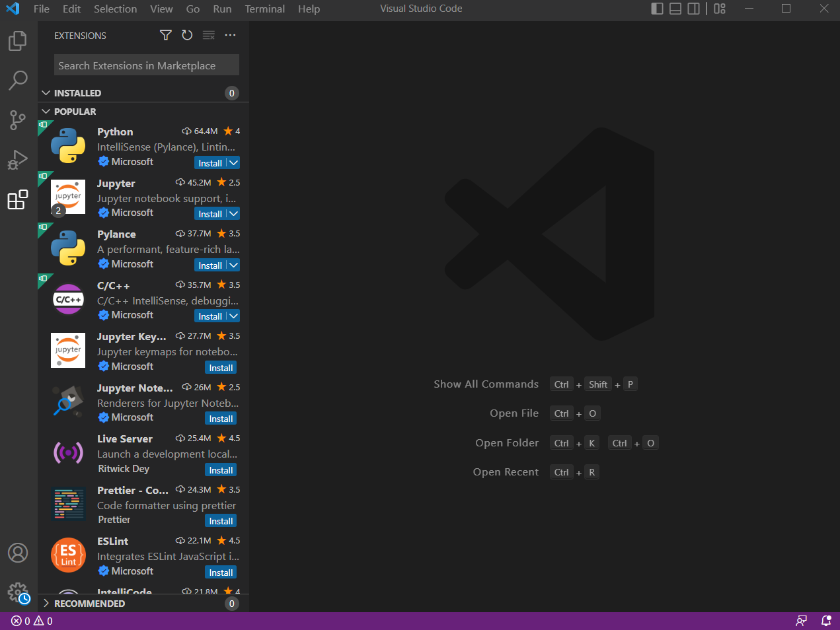Viewport: 840px width, 630px height.
Task: Select the Extensions view icon
Action: click(x=18, y=199)
